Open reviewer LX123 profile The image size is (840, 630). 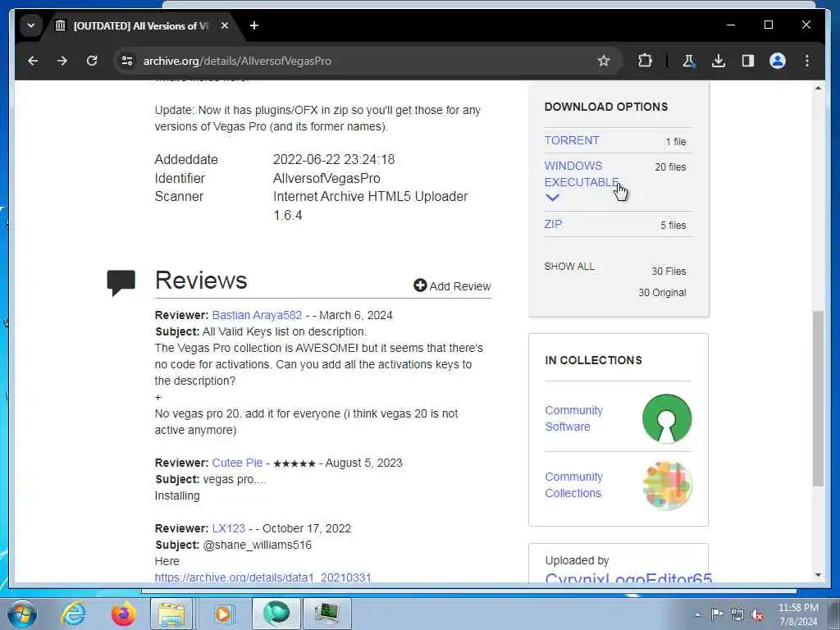[x=229, y=528]
